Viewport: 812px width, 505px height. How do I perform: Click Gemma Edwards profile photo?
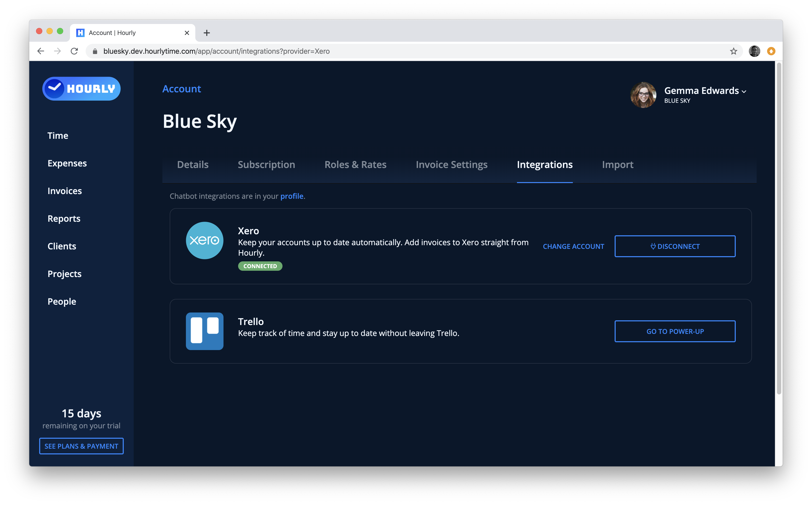click(x=643, y=95)
